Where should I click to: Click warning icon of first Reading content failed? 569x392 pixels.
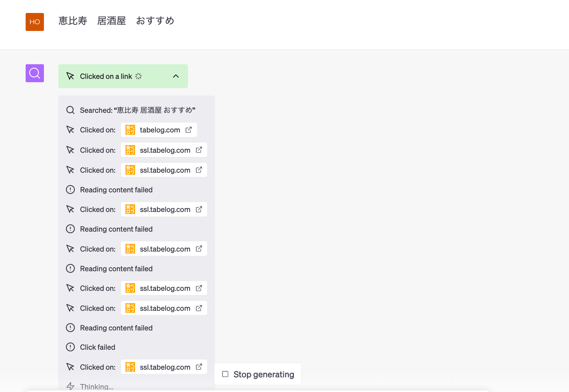click(70, 190)
